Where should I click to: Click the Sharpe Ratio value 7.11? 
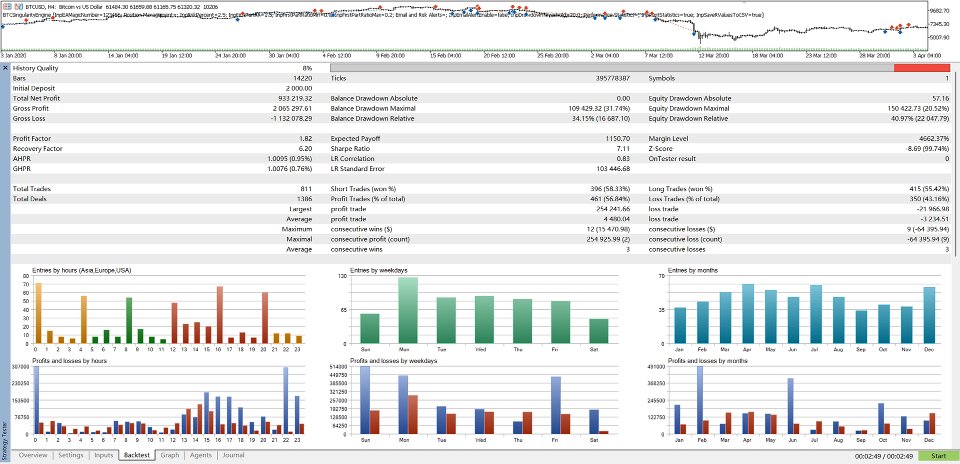point(625,148)
